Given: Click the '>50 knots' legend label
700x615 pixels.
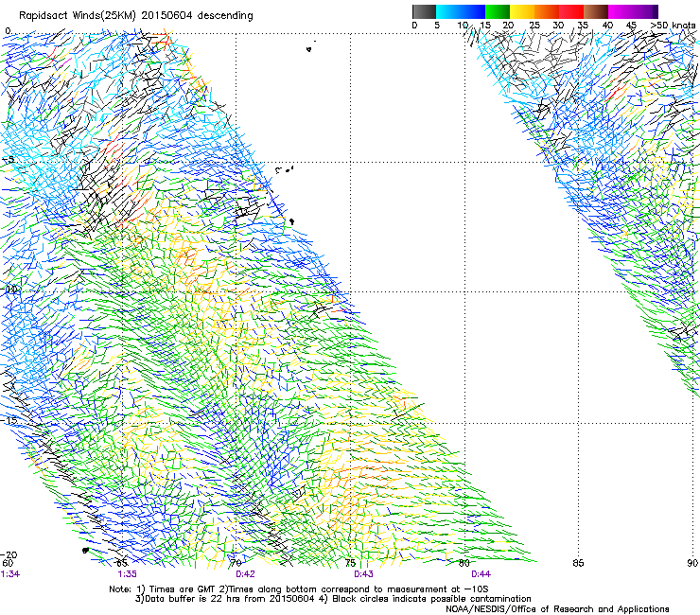Looking at the screenshot, I should pos(673,25).
